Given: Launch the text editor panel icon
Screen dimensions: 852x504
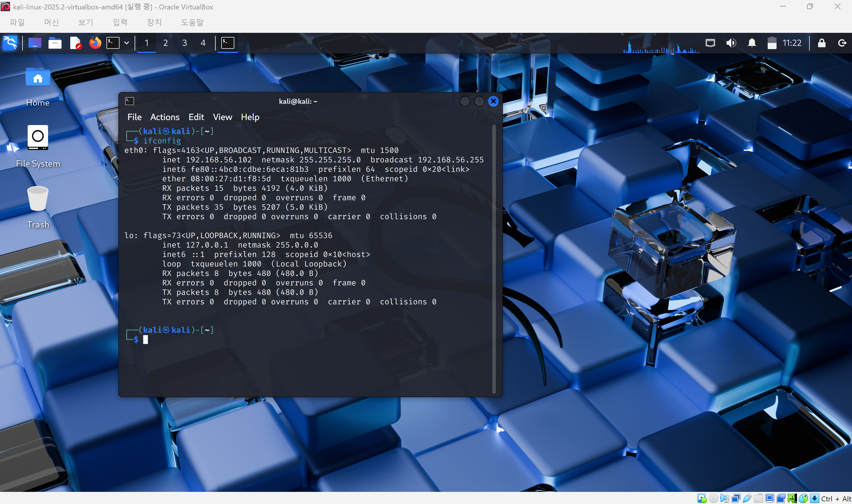Looking at the screenshot, I should (x=75, y=43).
